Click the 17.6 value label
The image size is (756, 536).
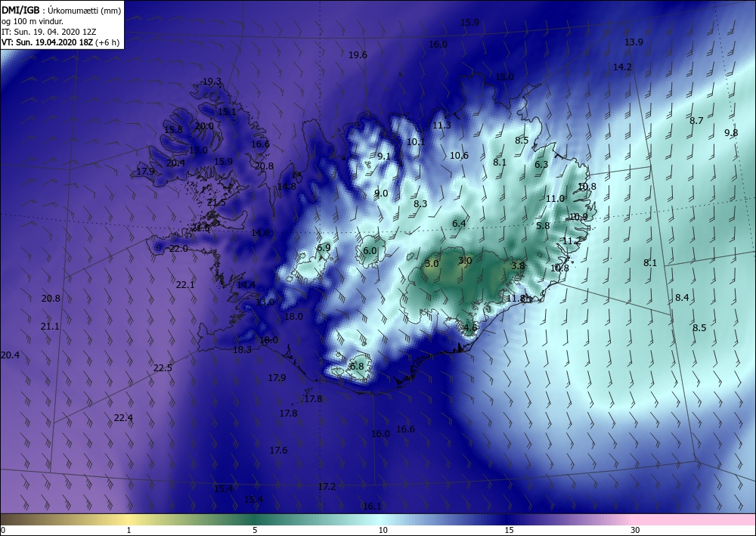(x=278, y=451)
